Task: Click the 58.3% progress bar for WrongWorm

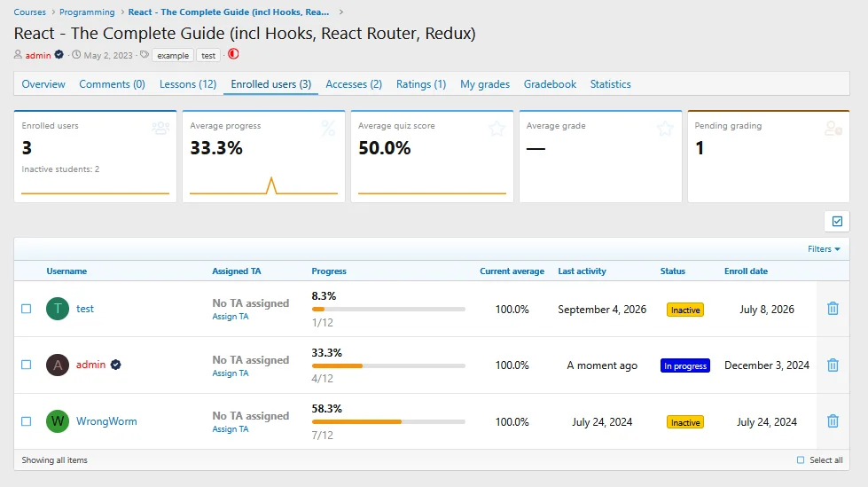Action: 388,421
